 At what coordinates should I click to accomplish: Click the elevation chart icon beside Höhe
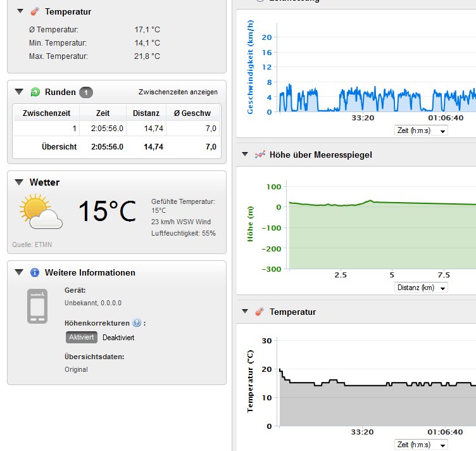pyautogui.click(x=259, y=155)
